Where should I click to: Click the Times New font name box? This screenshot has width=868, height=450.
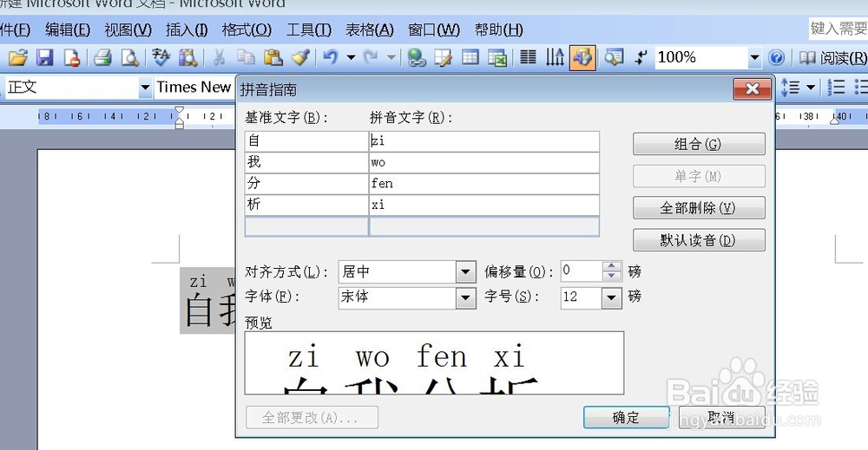click(194, 88)
